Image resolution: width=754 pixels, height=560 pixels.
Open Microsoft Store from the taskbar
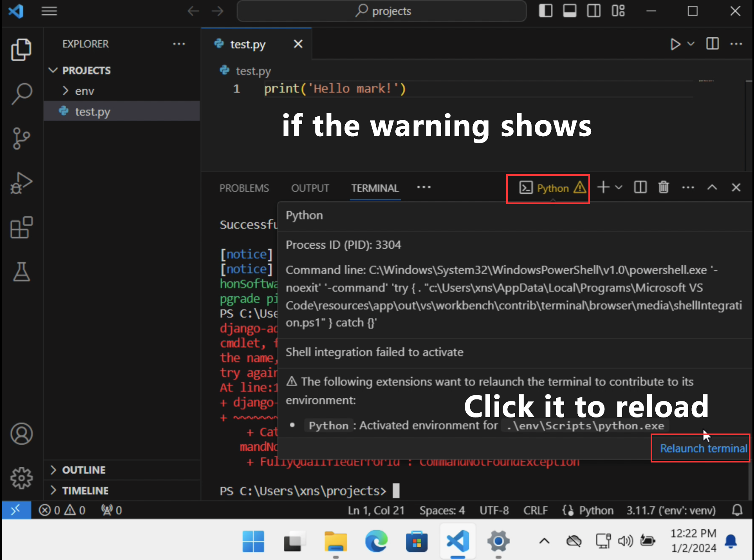tap(417, 541)
